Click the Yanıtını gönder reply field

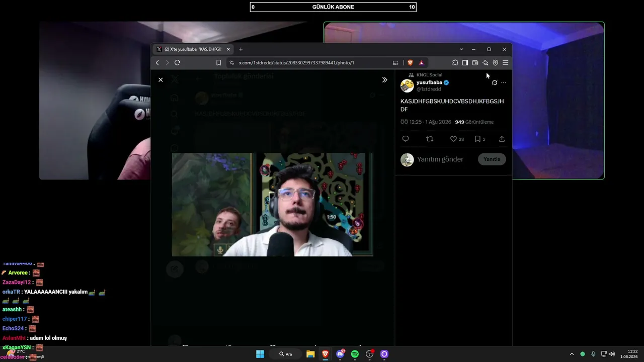coord(440,159)
